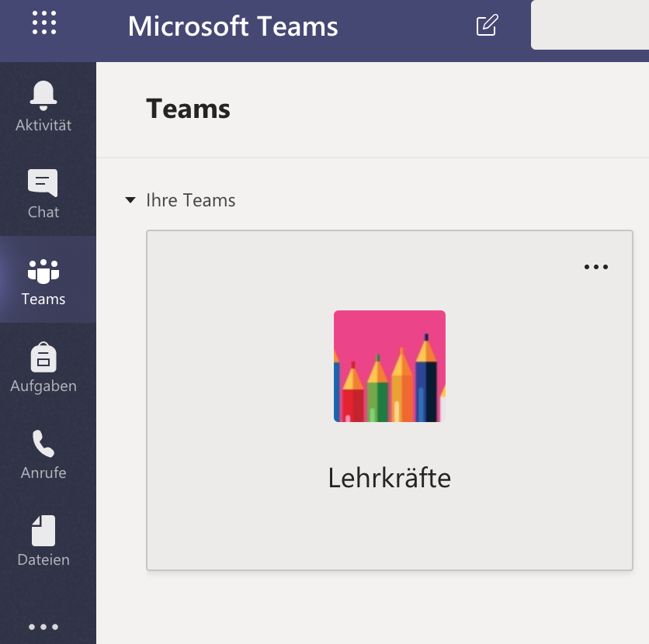Click the new chat compose icon
Image resolution: width=649 pixels, height=644 pixels.
[486, 26]
